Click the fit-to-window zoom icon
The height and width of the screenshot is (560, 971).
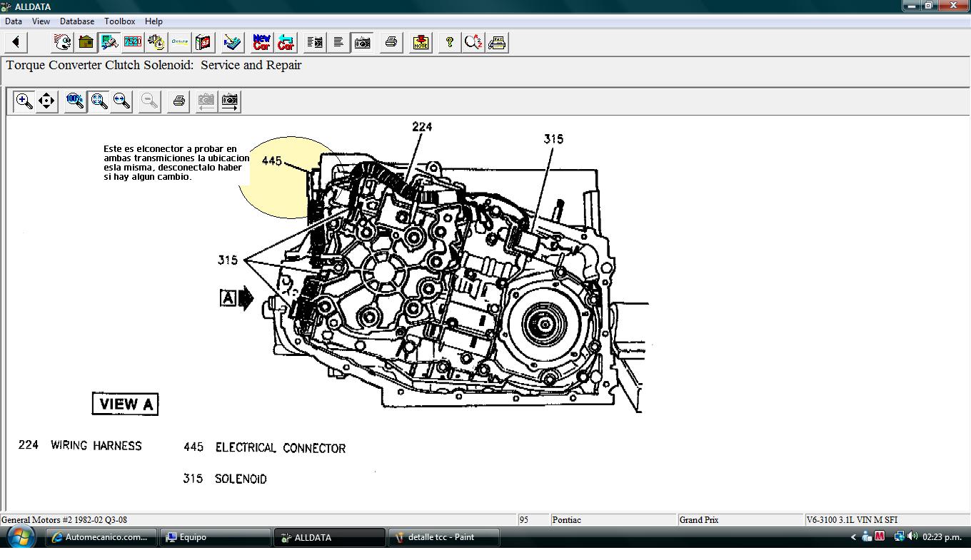(99, 101)
